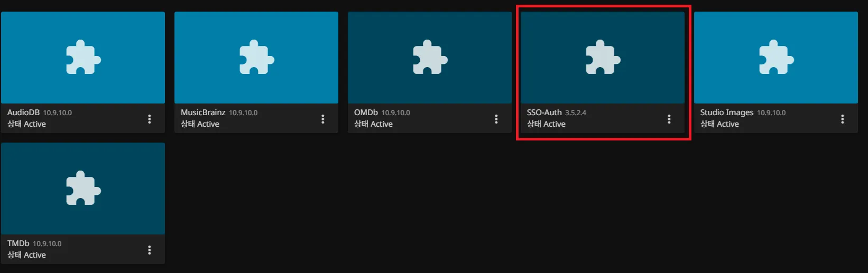868x273 pixels.
Task: Open the MusicBrainz three-dot options menu
Action: (x=323, y=119)
